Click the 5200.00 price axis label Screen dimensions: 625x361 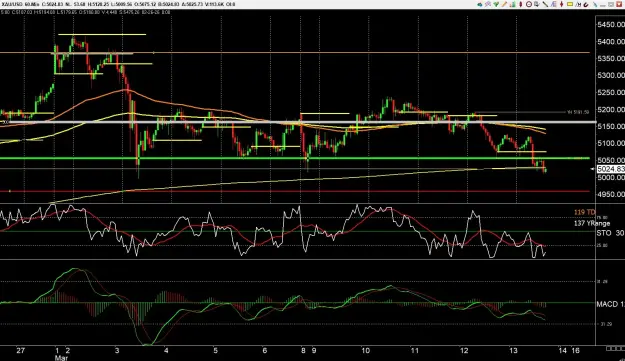tap(611, 109)
